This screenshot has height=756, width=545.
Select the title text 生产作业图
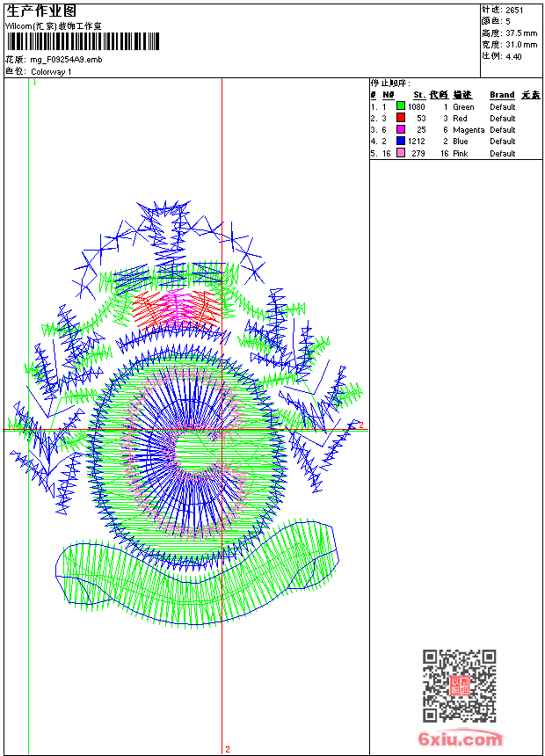click(41, 11)
